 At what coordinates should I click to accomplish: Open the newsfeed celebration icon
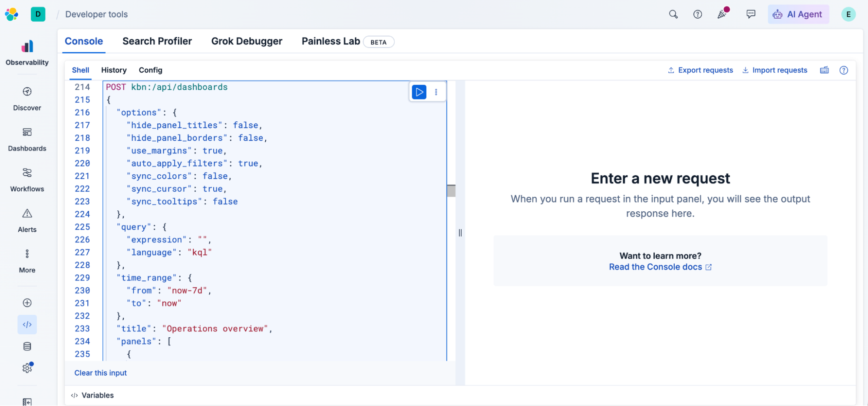coord(723,14)
